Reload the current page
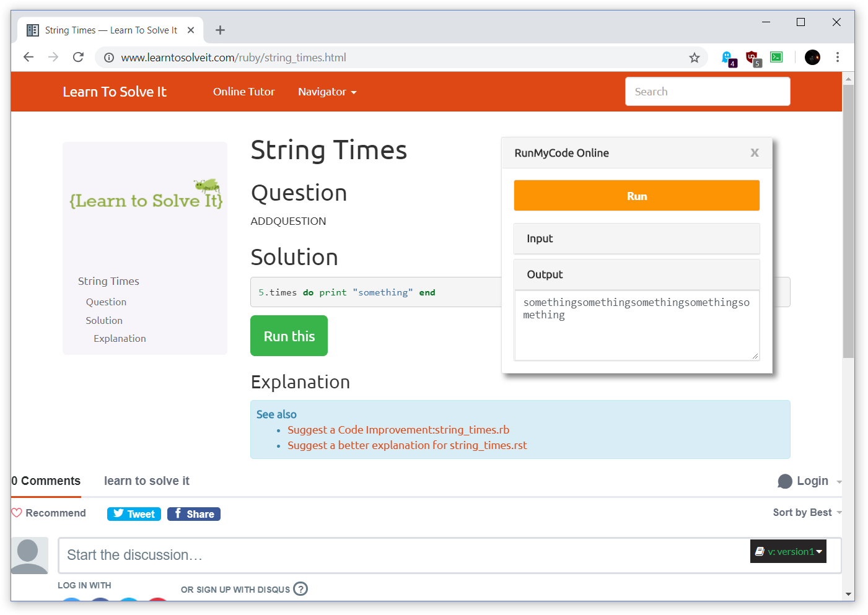The height and width of the screenshot is (615, 868). 78,57
